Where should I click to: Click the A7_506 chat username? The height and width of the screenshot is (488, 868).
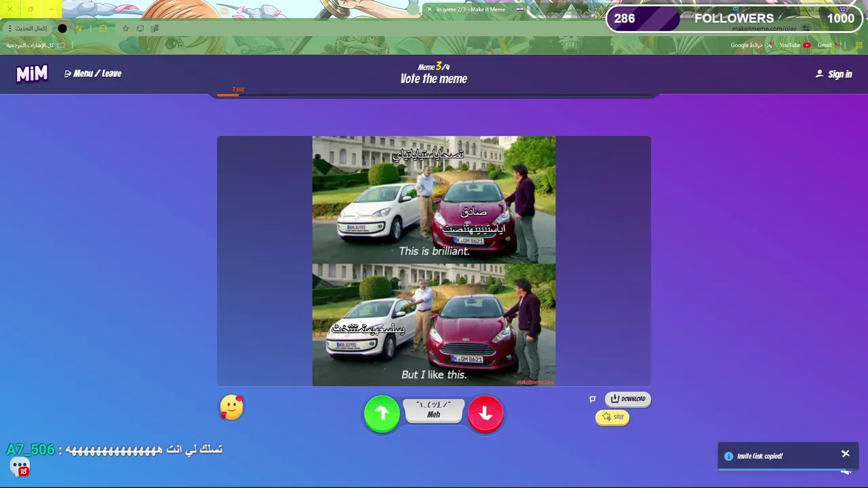(x=31, y=449)
